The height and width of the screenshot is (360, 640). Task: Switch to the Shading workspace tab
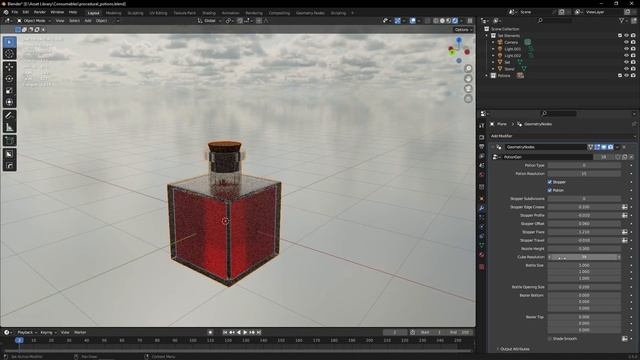click(209, 13)
